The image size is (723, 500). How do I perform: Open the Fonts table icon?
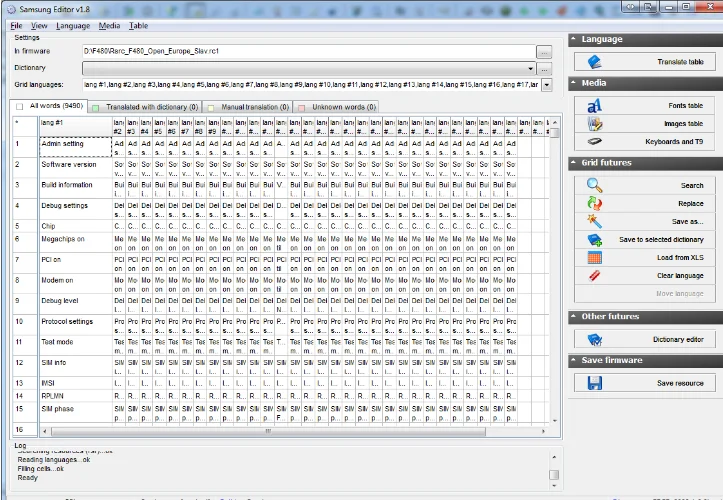click(594, 106)
